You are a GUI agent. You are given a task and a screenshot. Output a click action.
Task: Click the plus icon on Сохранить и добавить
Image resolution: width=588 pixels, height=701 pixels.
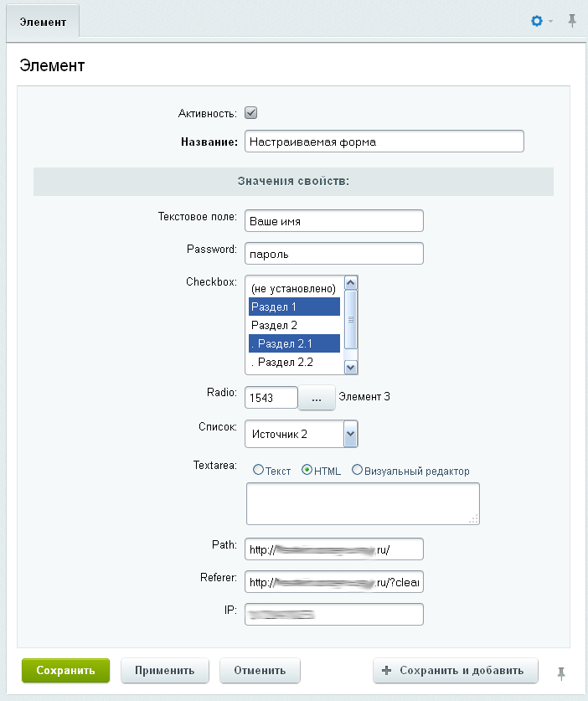[x=386, y=670]
